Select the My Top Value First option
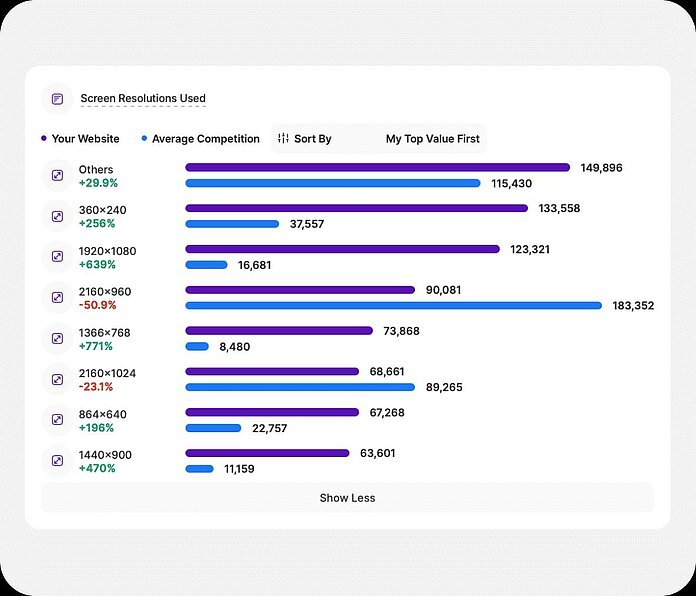Viewport: 696px width, 596px height. click(432, 139)
